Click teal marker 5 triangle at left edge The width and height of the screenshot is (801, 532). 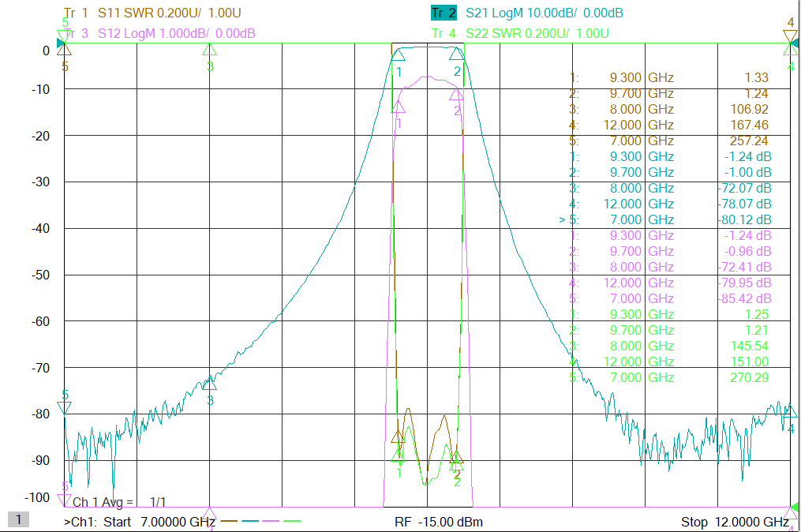click(65, 407)
